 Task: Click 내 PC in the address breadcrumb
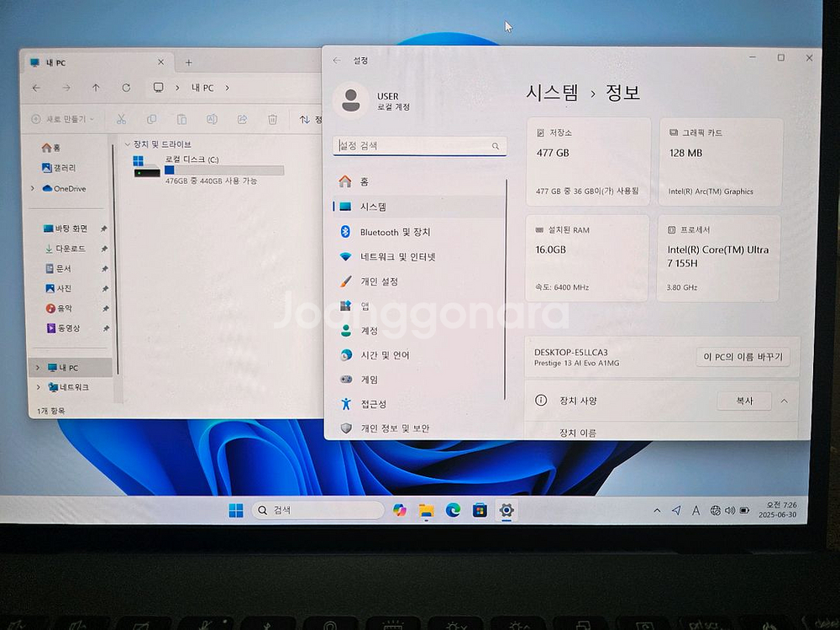pos(202,88)
